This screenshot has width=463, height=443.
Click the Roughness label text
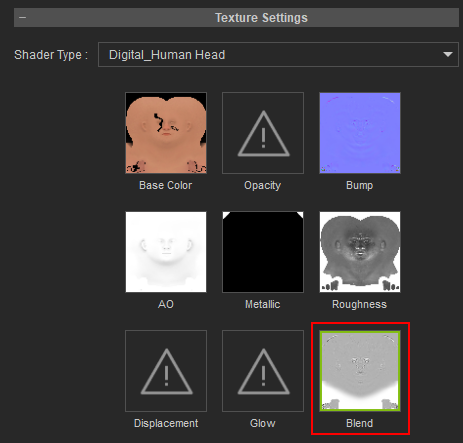(x=359, y=305)
